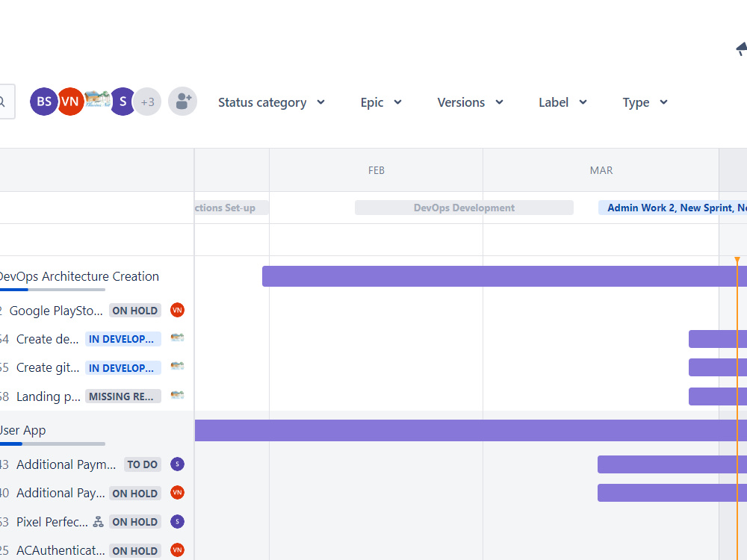Open the Additional Paym... issue
Screen dimensions: 747x560
click(66, 464)
